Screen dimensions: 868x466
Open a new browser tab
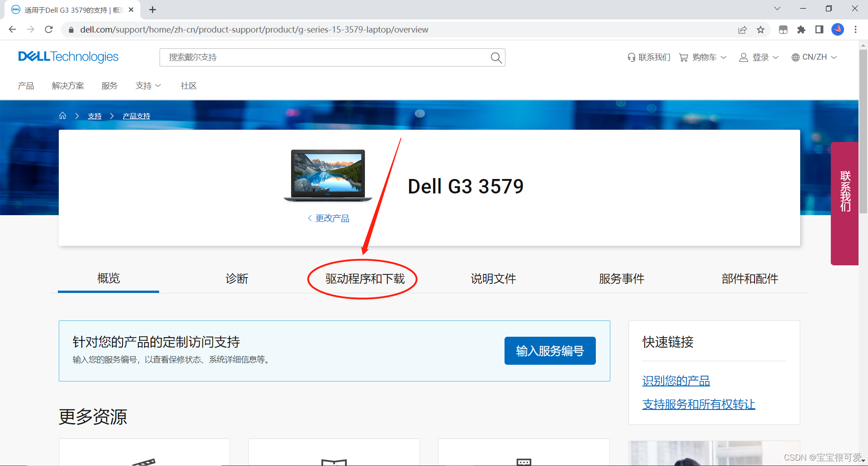click(x=153, y=9)
